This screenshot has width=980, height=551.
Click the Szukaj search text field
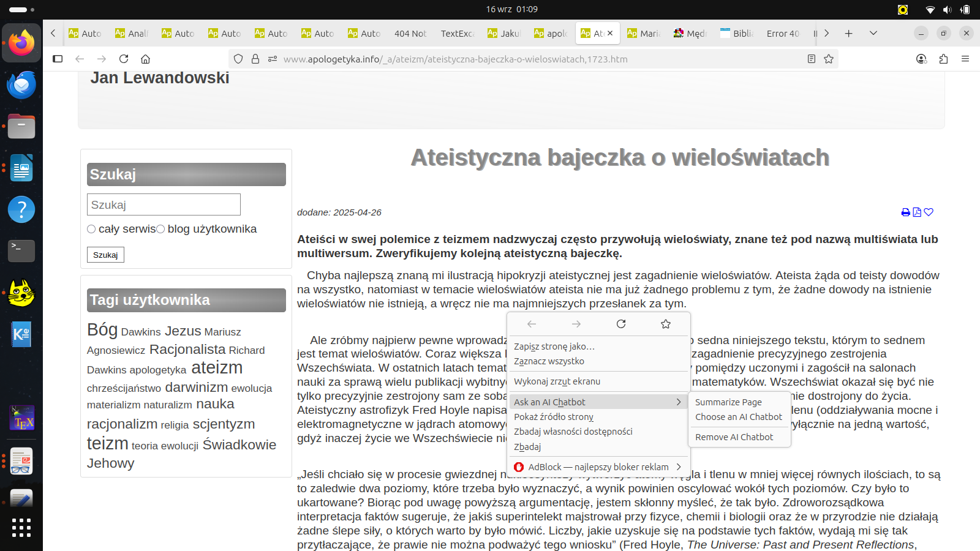(x=164, y=204)
